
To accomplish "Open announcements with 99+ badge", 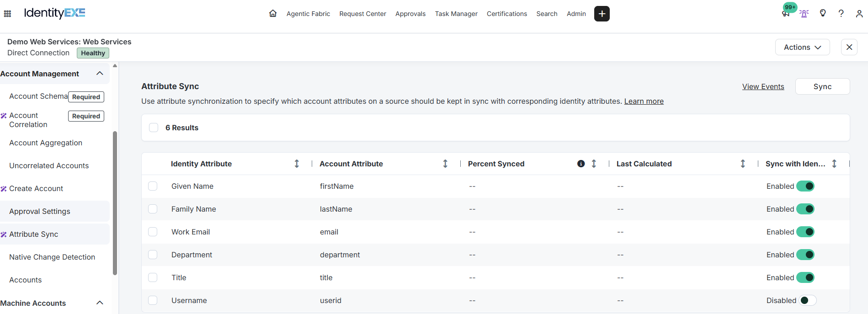I will click(786, 13).
